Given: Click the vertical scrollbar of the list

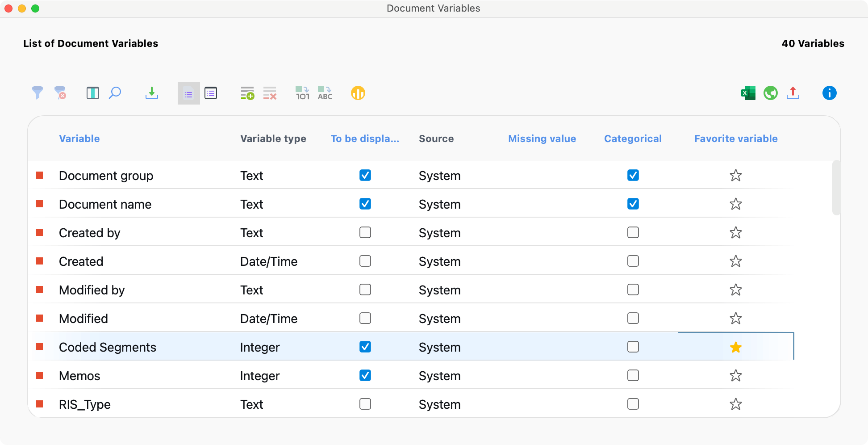Looking at the screenshot, I should pos(836,188).
